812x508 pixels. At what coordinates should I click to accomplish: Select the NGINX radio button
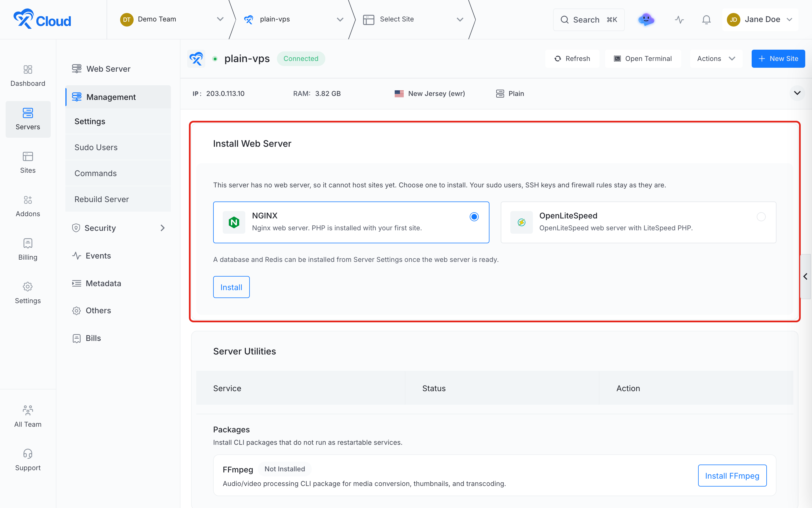point(474,217)
